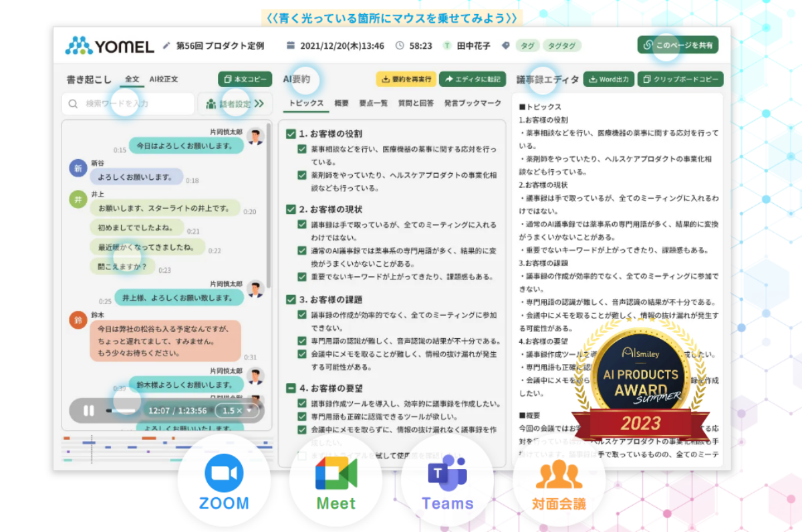802x532 pixels.
Task: Toggle checkbox for 3. お客様の課題
Action: [291, 299]
